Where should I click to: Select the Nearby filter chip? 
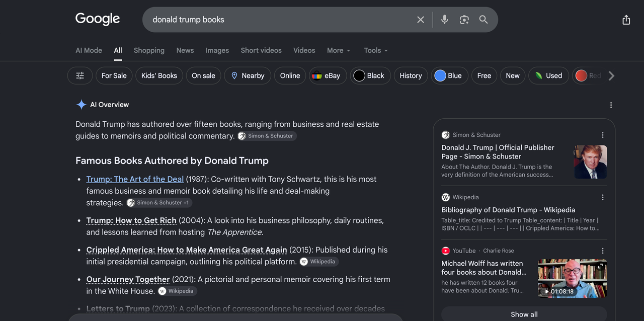[x=248, y=75]
